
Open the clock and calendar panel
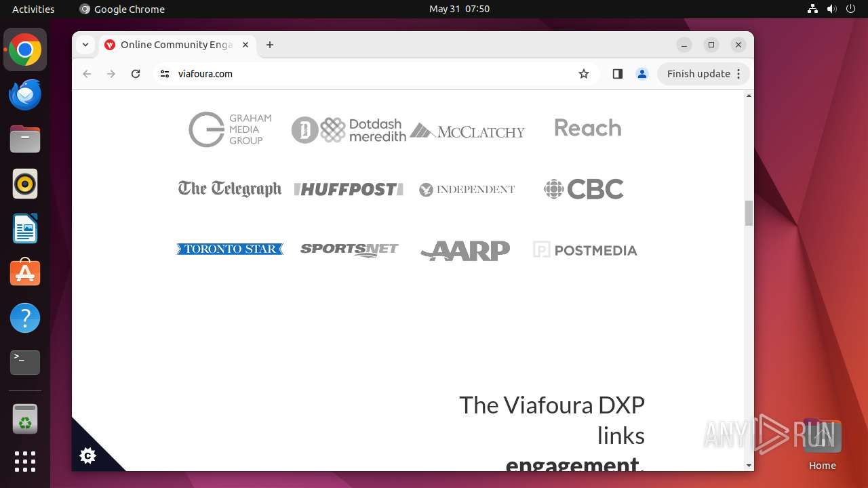[459, 9]
